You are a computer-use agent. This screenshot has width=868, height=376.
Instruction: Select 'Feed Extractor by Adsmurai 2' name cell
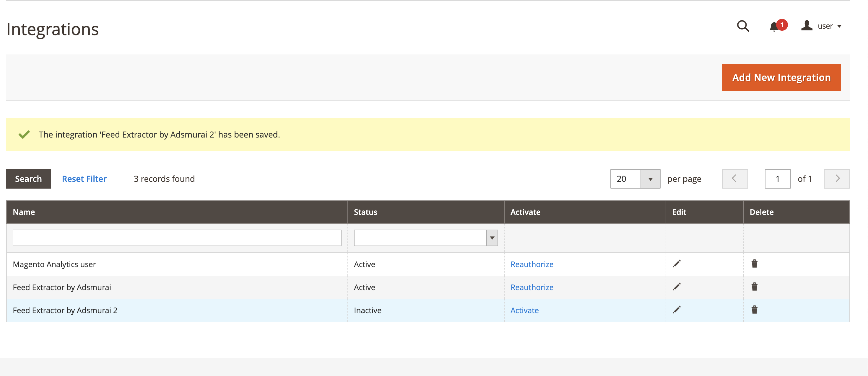point(177,310)
